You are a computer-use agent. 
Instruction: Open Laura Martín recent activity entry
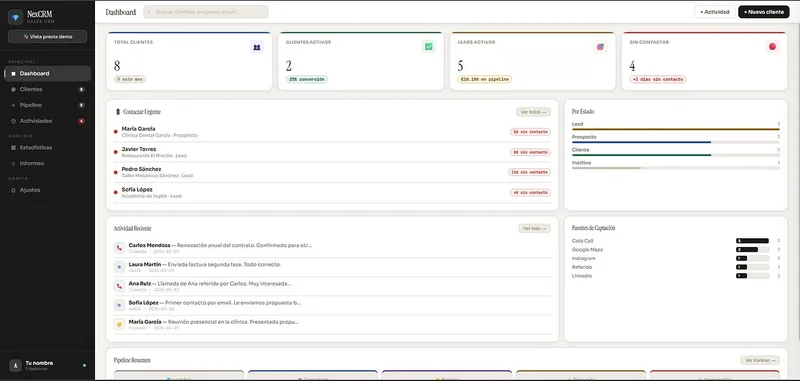coord(332,267)
